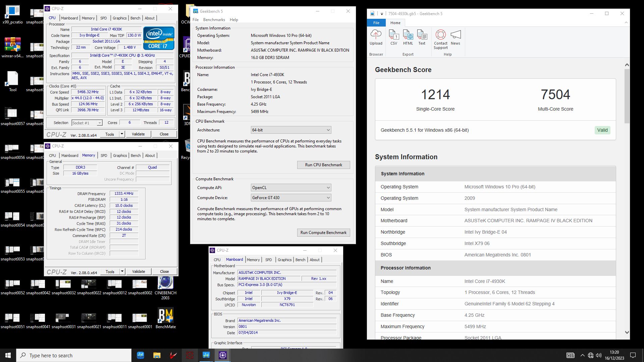Viewport: 644px width, 362px height.
Task: Open Architecture dropdown set to 64-bit
Action: tap(291, 130)
